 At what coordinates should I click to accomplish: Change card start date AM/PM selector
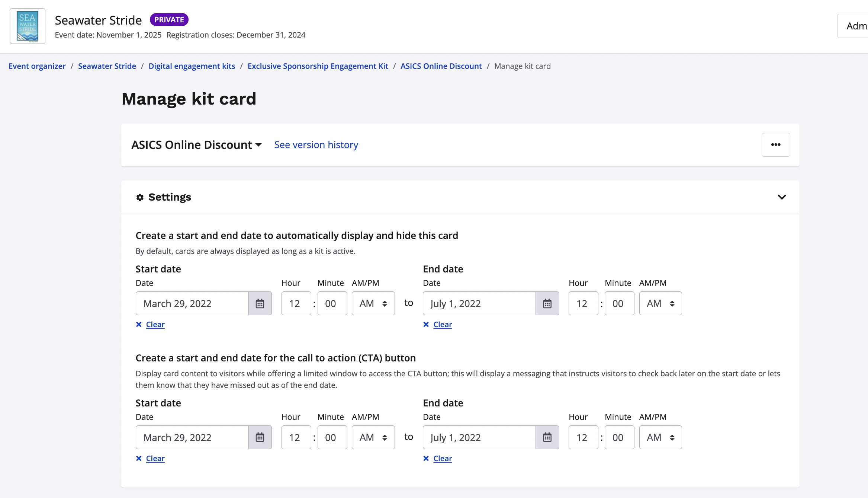(373, 303)
